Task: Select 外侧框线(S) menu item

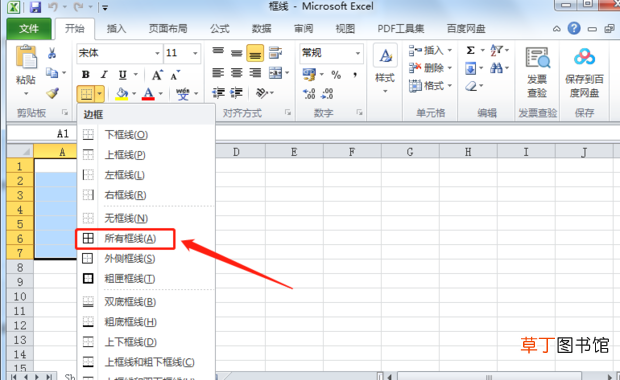Action: (146, 259)
